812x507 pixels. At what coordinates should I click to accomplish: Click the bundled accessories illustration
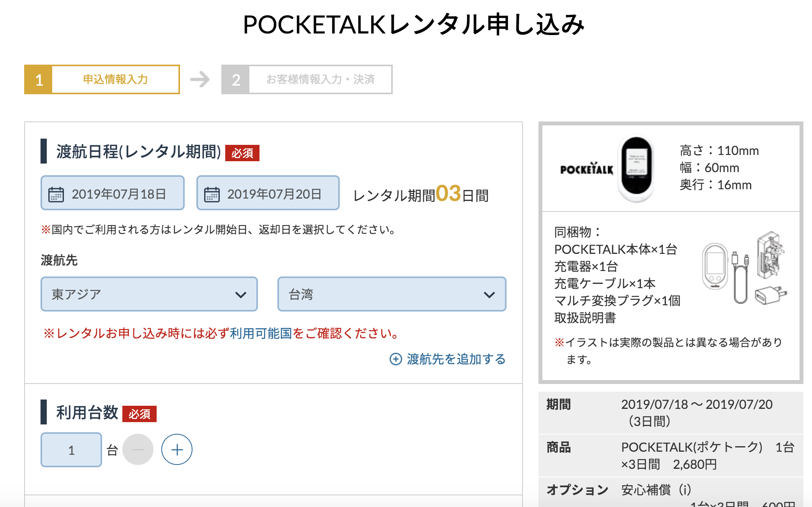tap(744, 268)
